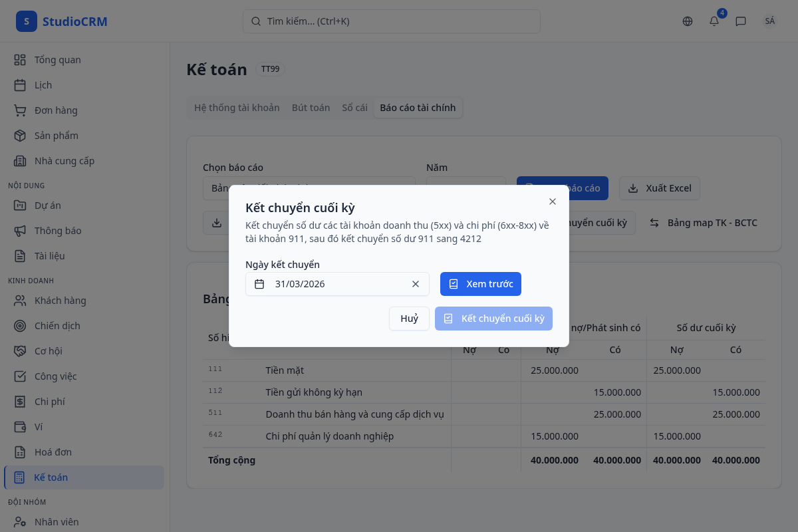Open the chat messages icon
This screenshot has height=532, width=798.
741,21
